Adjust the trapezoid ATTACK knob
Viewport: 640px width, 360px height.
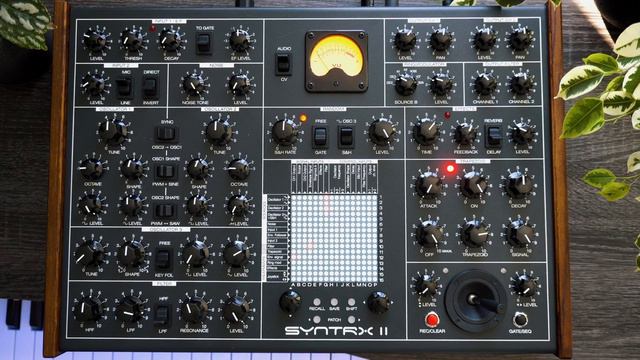click(x=429, y=185)
